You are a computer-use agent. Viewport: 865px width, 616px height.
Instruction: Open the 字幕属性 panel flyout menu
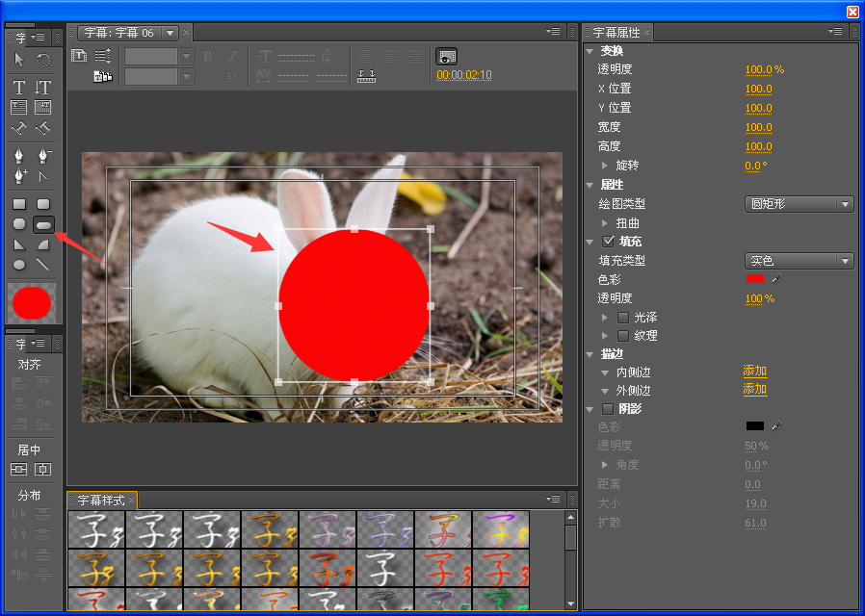click(x=835, y=32)
